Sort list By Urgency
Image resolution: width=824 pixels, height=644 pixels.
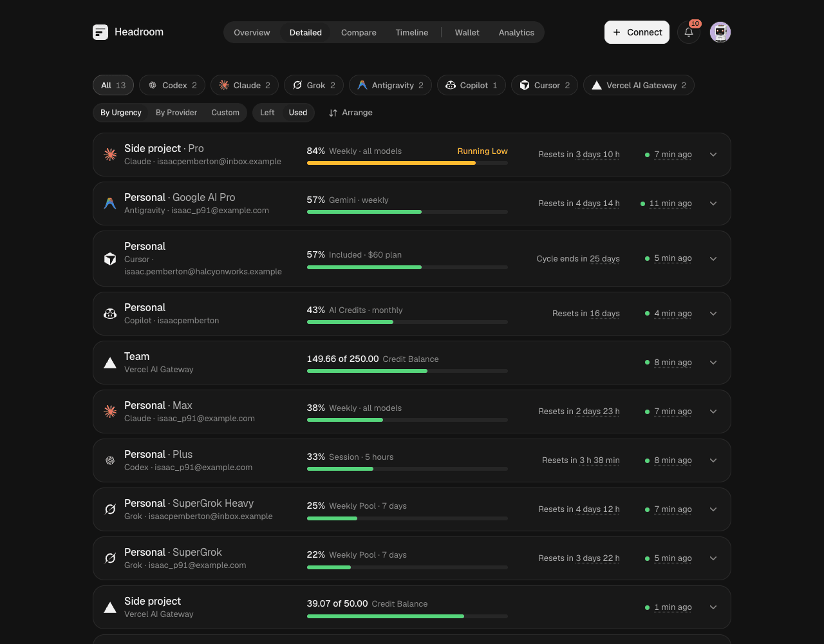pos(121,113)
